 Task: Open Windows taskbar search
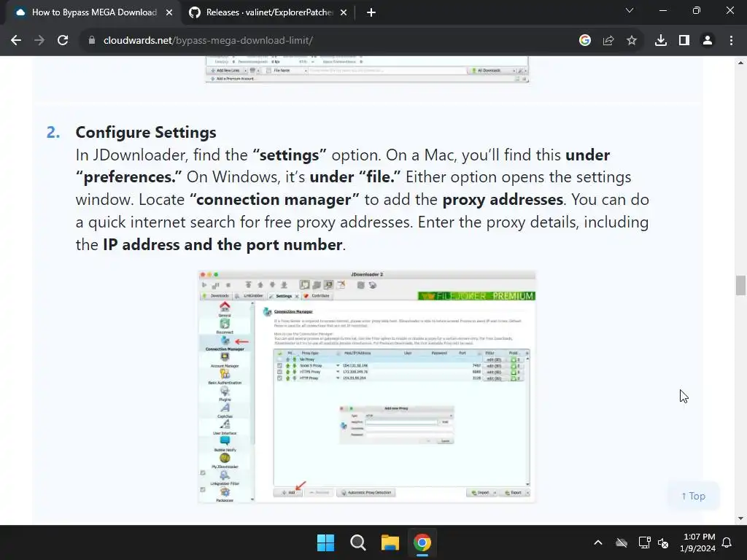(357, 542)
